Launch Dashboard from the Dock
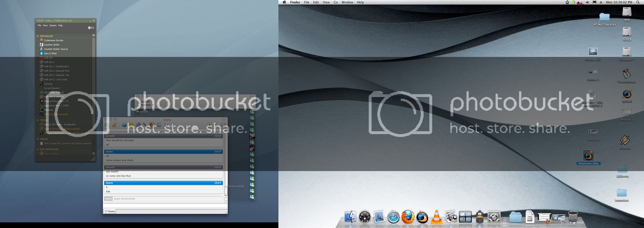Screen dimensions: 644x228 [365, 217]
